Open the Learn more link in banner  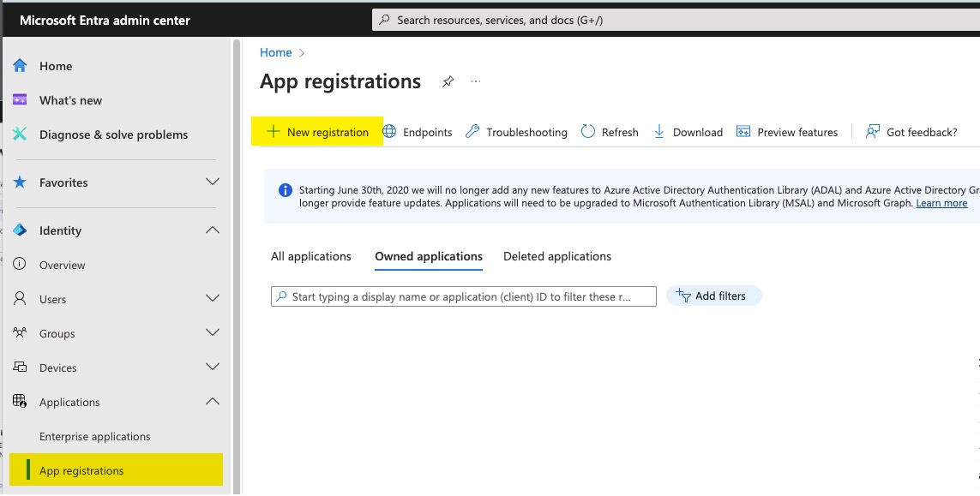coord(941,203)
